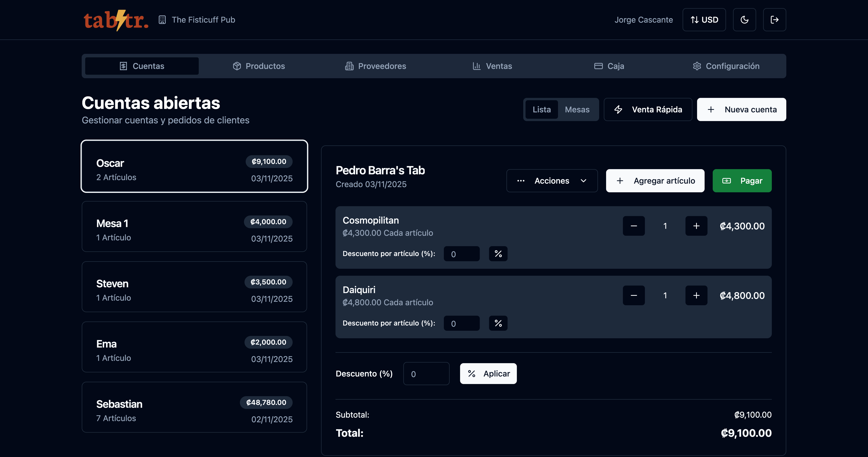Click the Proveedores document icon

click(349, 66)
